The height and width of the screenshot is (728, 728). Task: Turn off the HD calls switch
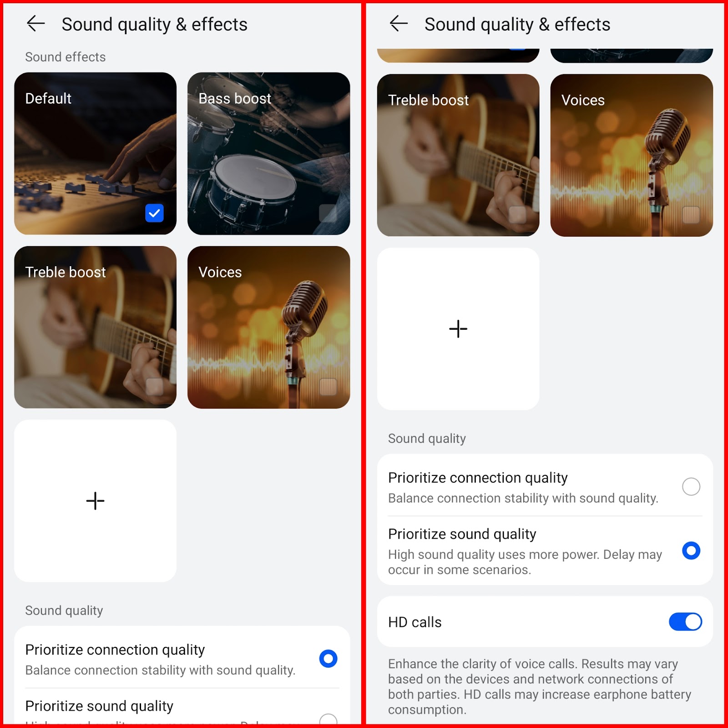[x=685, y=622]
